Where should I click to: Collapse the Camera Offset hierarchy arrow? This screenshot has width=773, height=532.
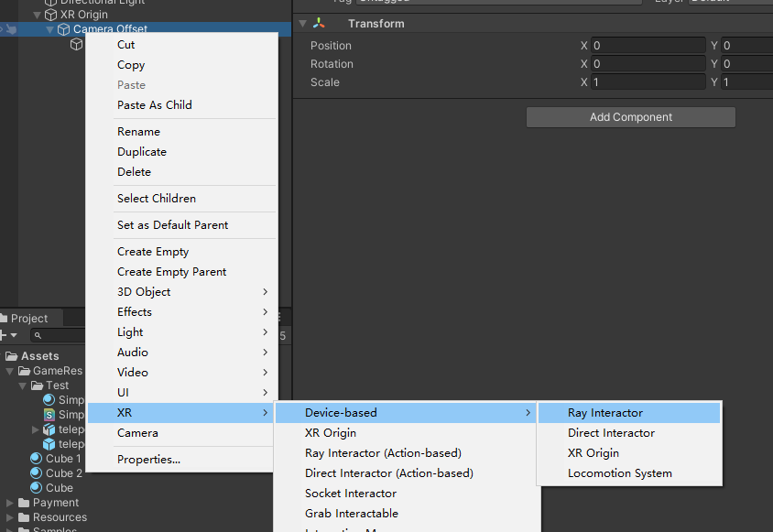49,30
